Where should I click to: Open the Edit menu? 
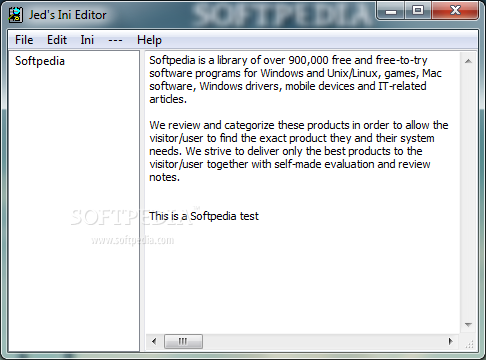57,40
